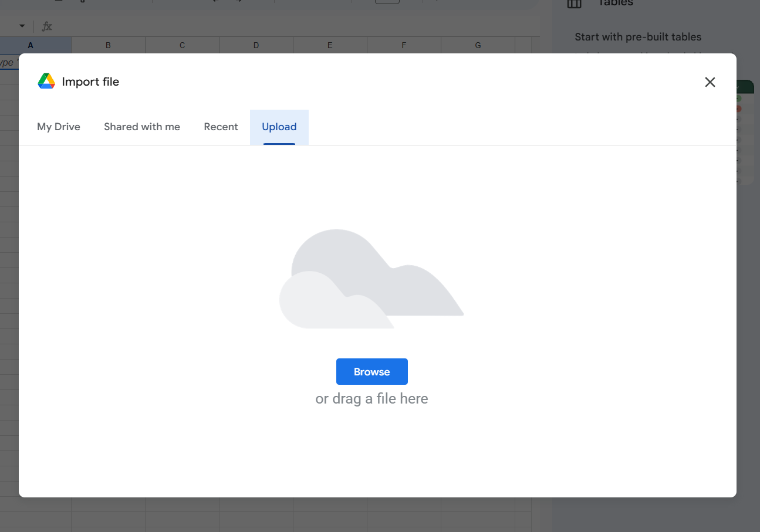Select column G header
Image resolution: width=760 pixels, height=532 pixels.
[478, 45]
